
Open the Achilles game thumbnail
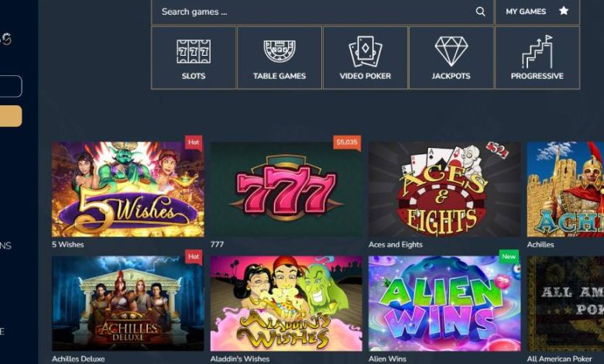tap(565, 189)
